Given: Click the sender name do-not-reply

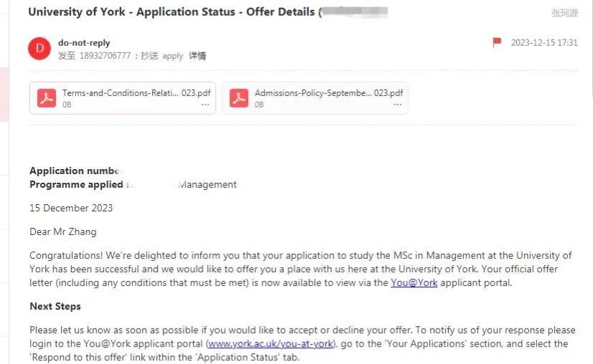Looking at the screenshot, I should point(84,43).
